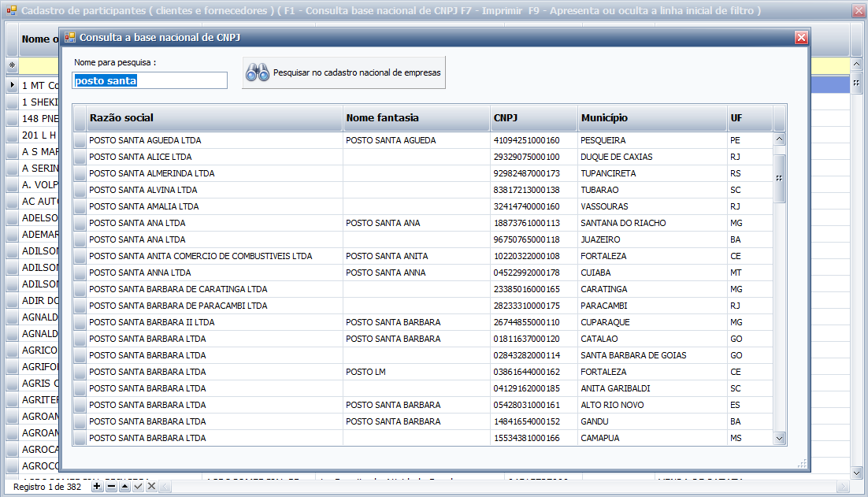This screenshot has height=497, width=868.
Task: Select the MS state cell
Action: click(750, 439)
